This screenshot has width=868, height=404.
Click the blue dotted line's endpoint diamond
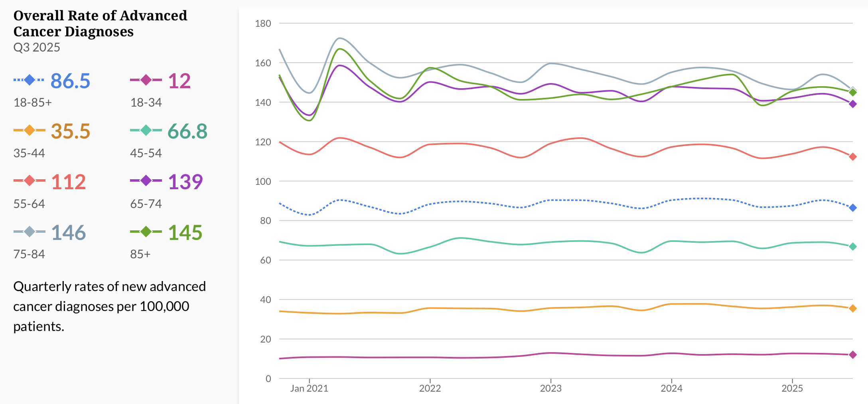(x=852, y=208)
